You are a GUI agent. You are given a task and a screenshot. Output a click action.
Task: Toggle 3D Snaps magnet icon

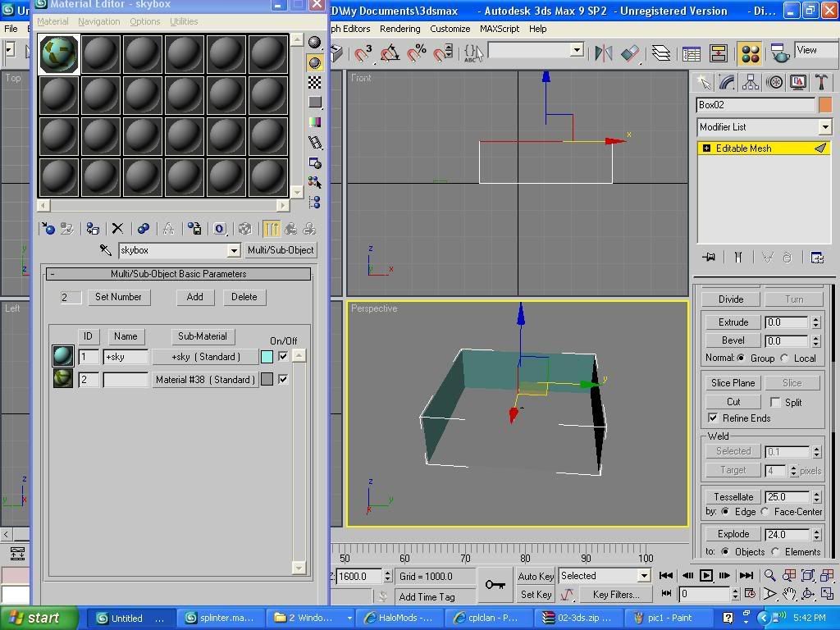[x=363, y=53]
